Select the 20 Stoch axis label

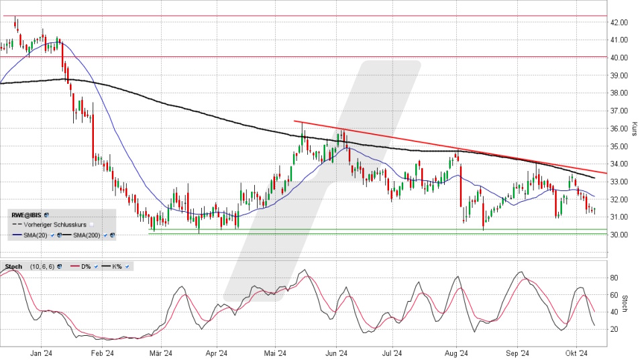[x=614, y=330]
